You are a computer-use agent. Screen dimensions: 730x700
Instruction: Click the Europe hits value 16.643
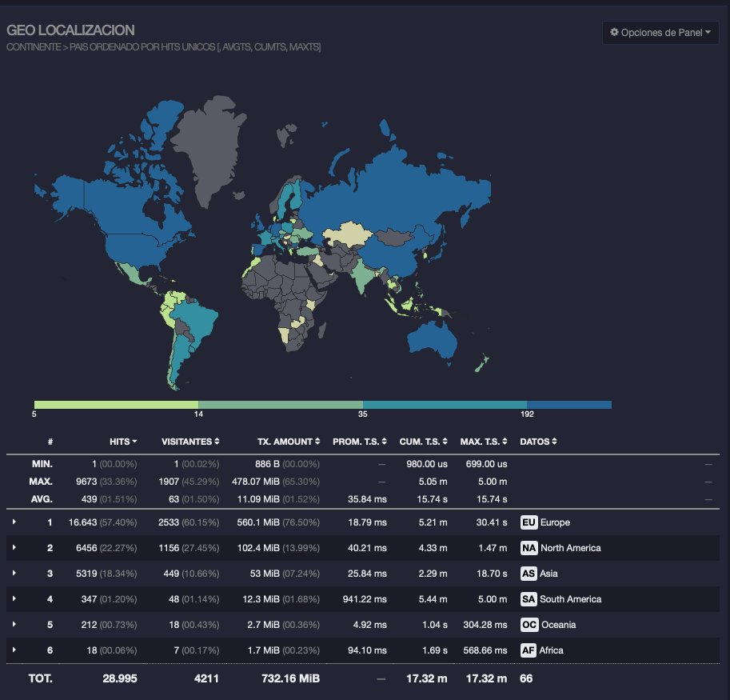click(83, 522)
